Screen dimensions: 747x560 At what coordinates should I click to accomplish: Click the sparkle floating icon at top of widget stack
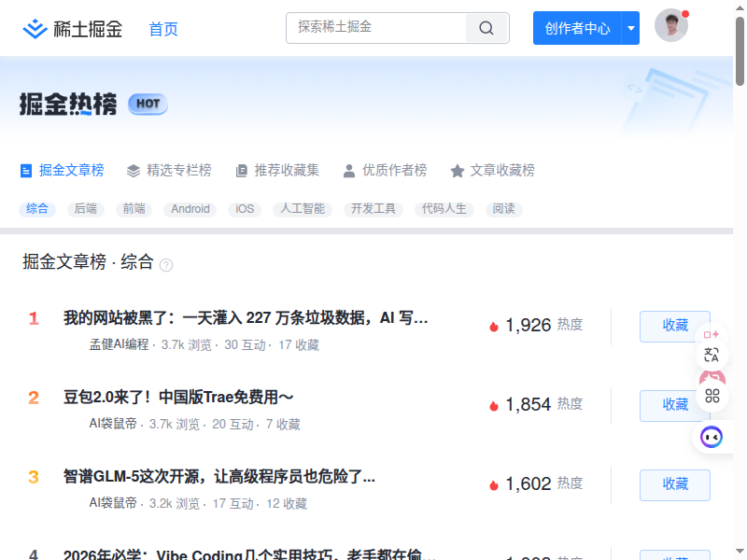pos(712,334)
